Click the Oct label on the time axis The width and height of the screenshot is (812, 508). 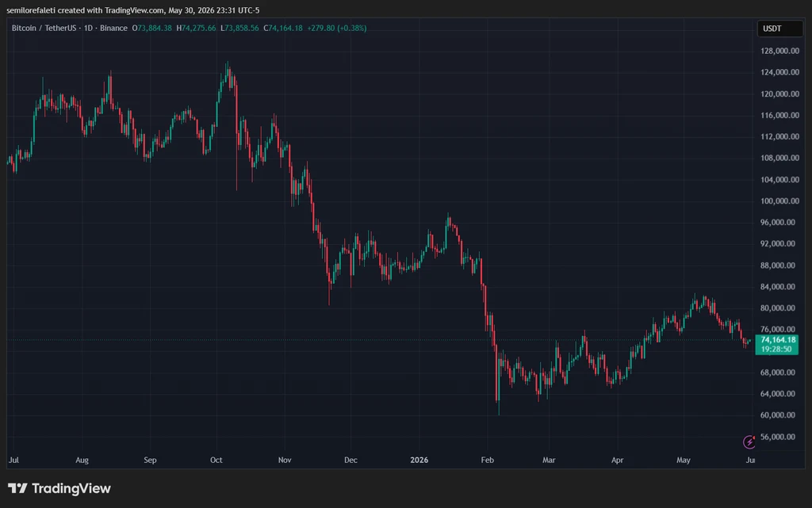point(216,460)
